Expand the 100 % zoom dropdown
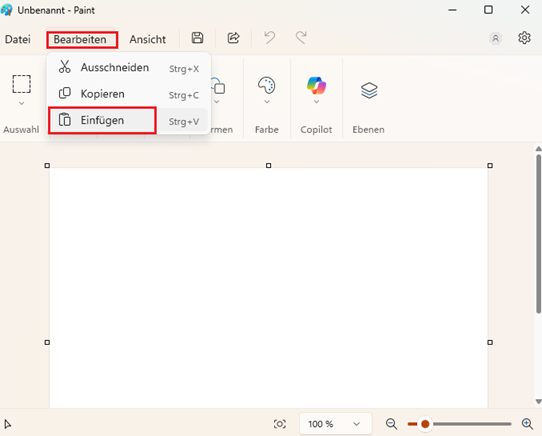Image resolution: width=542 pixels, height=436 pixels. pyautogui.click(x=335, y=424)
